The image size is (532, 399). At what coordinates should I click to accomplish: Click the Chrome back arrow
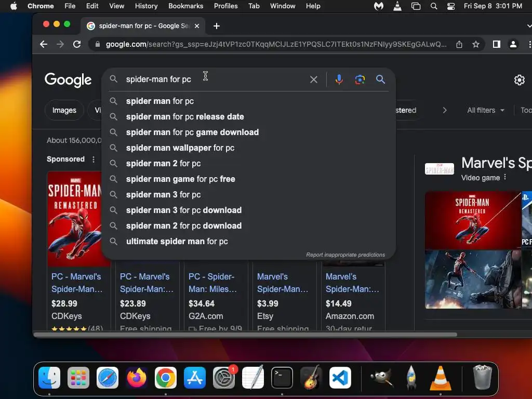44,44
